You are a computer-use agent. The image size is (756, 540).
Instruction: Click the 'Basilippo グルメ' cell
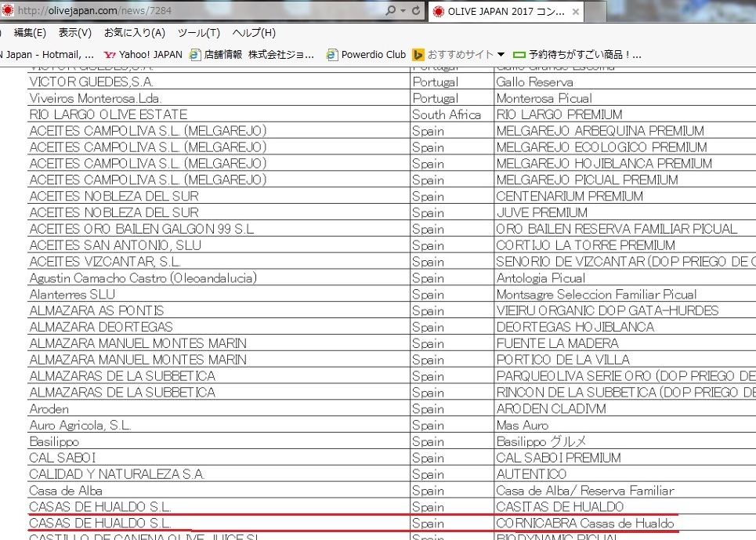point(625,442)
